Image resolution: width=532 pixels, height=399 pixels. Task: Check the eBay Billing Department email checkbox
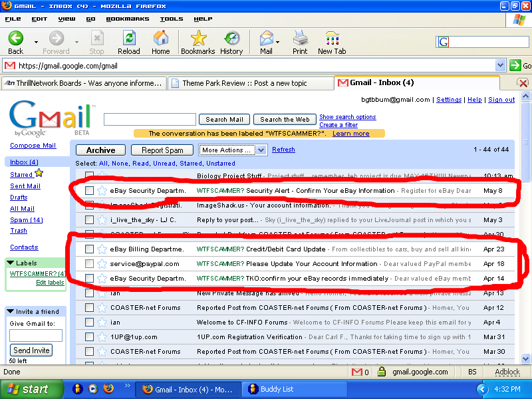coord(89,249)
